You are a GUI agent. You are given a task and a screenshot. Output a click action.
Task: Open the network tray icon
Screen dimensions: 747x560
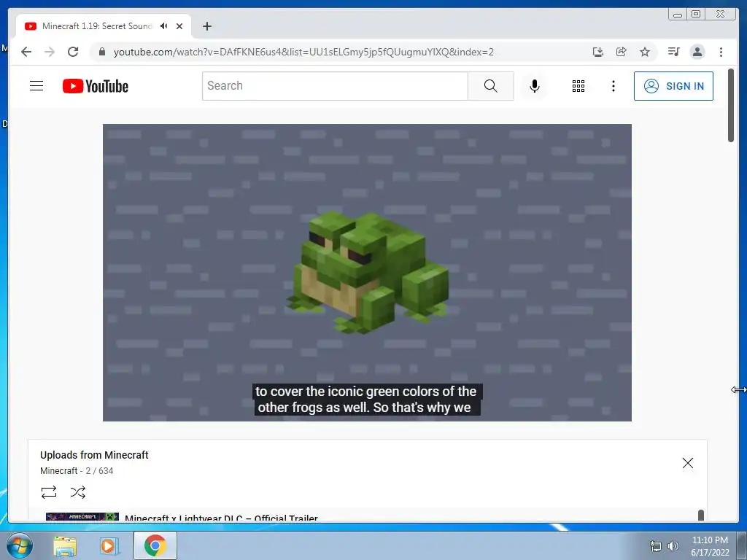(x=656, y=546)
